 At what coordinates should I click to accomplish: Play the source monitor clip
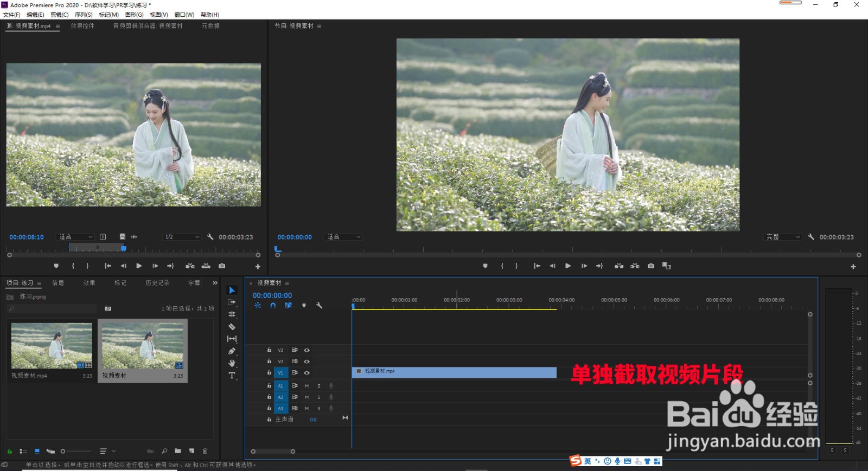[x=139, y=266]
